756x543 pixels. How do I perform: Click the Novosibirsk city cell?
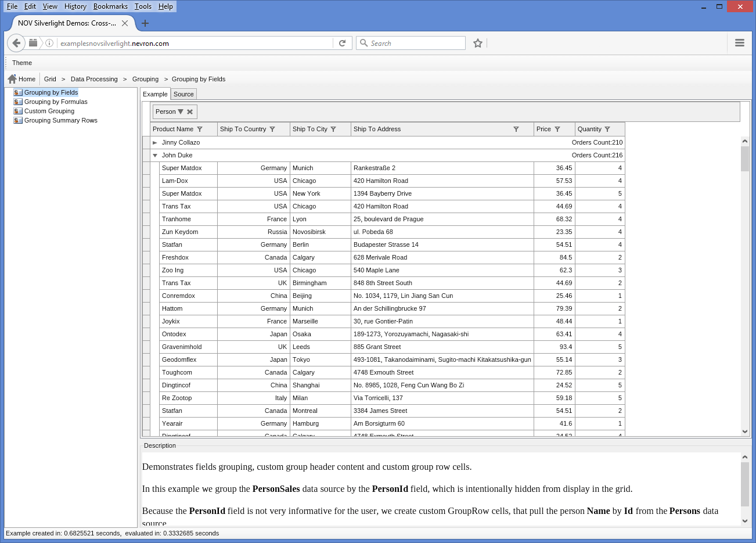(321, 232)
